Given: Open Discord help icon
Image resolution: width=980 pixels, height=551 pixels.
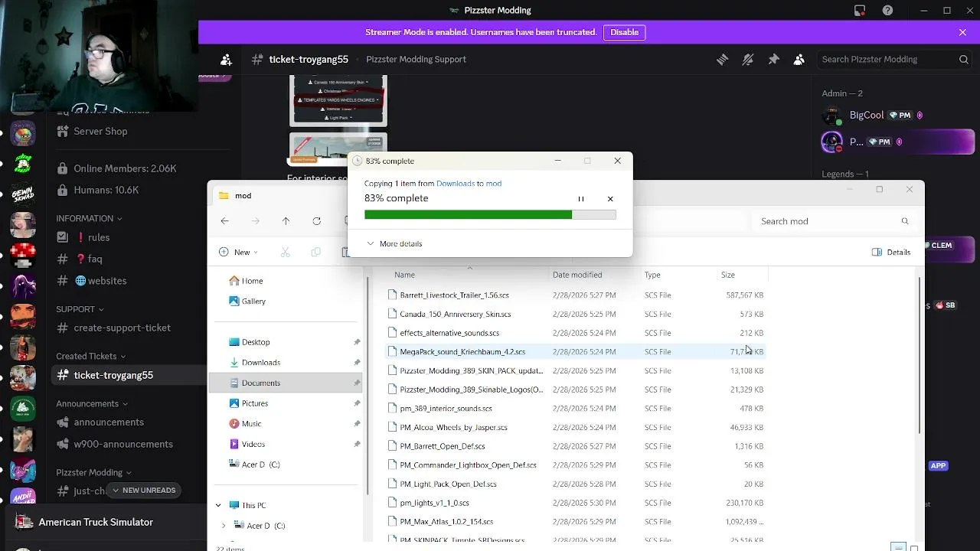Looking at the screenshot, I should coord(887,10).
